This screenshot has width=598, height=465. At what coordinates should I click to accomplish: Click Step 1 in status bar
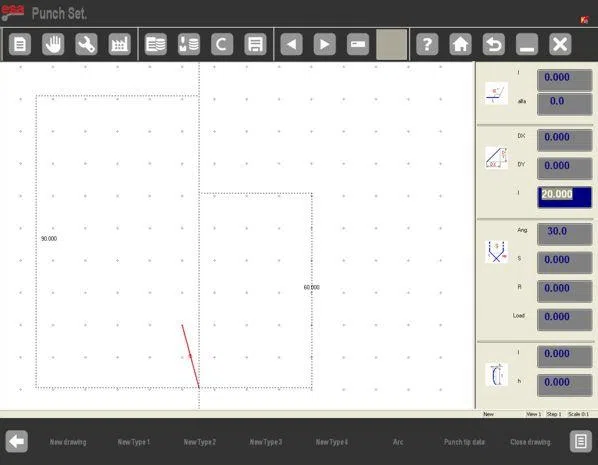point(554,414)
